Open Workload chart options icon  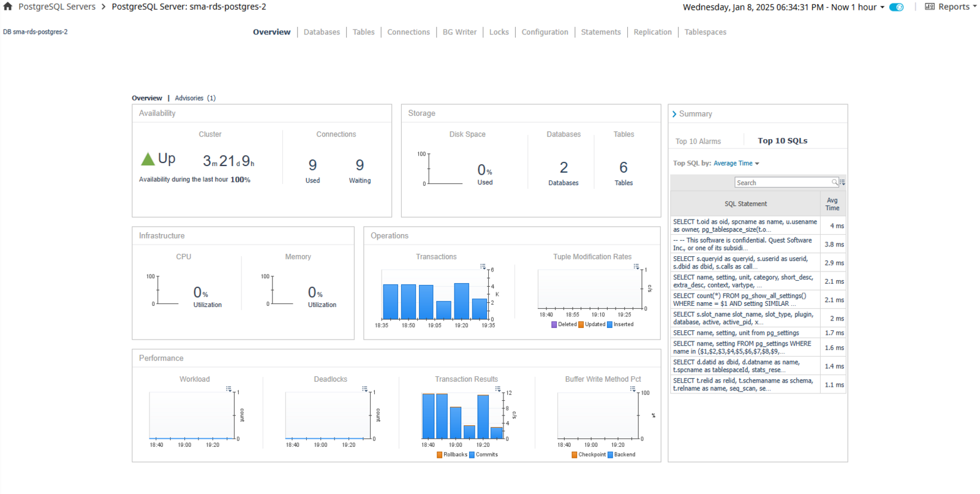228,389
